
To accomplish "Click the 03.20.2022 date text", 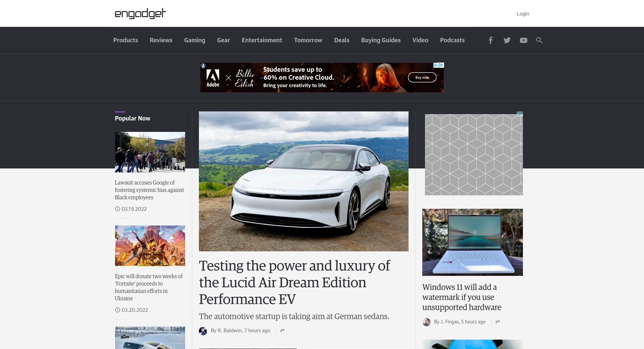I will [135, 310].
